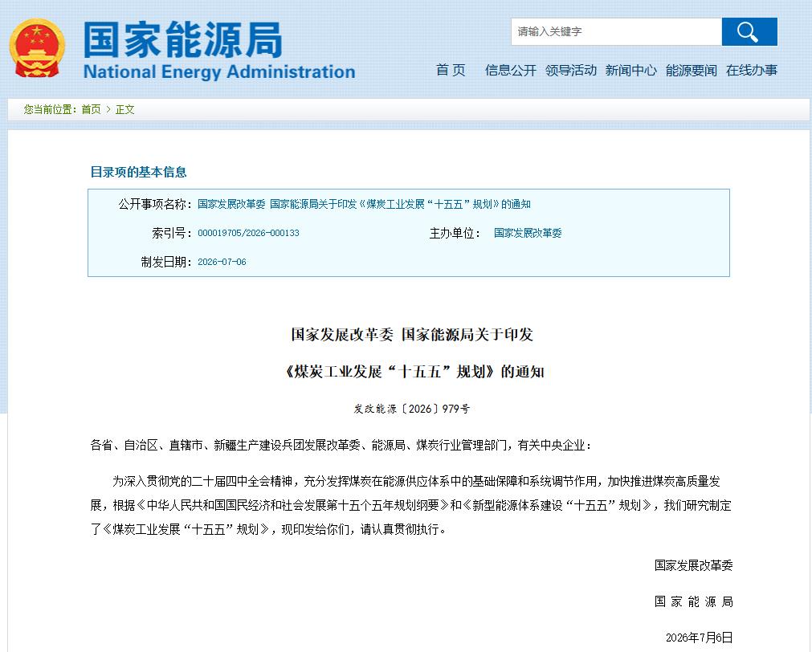Click the addressee line starting 各省、自治区
812x652 pixels.
click(x=341, y=445)
